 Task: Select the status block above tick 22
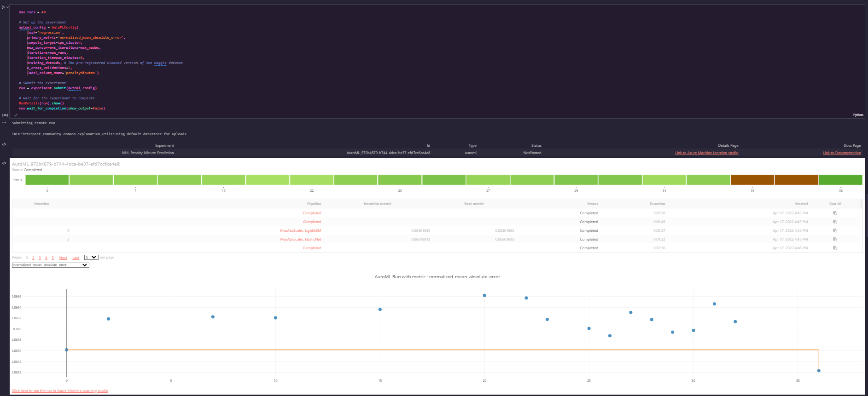click(x=311, y=180)
